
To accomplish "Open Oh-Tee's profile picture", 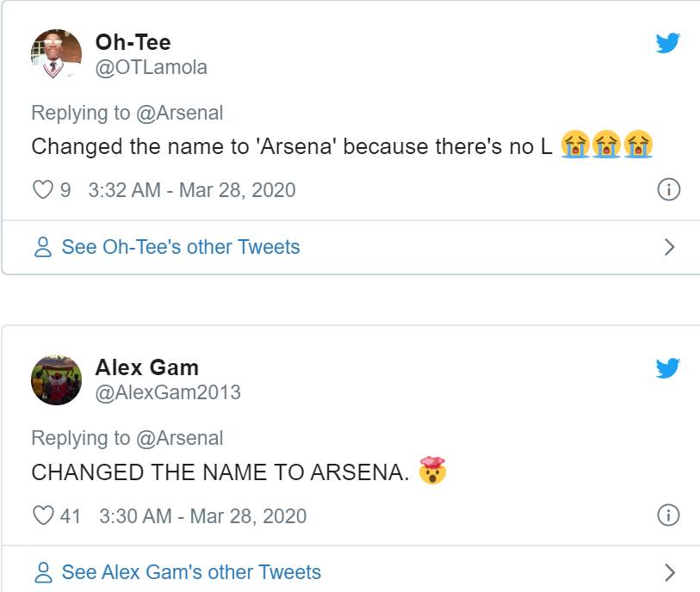I will [56, 54].
